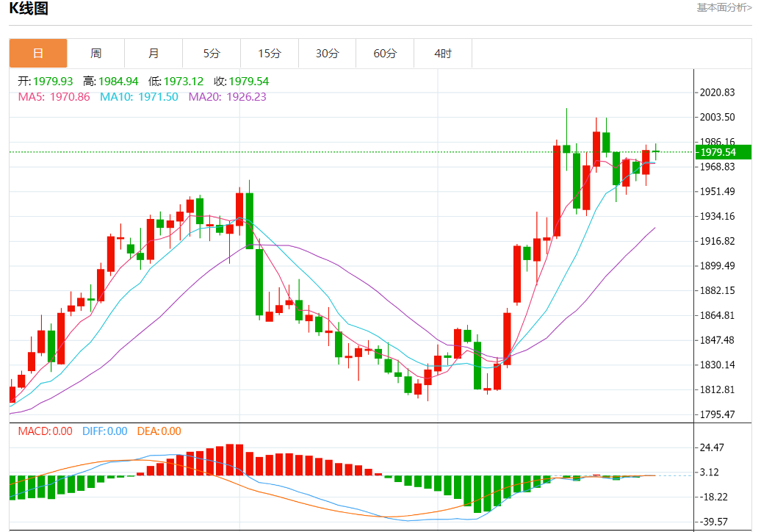Viewport: 761px width, 532px height.
Task: Click the 低:1973.12 low price value
Action: (x=176, y=81)
